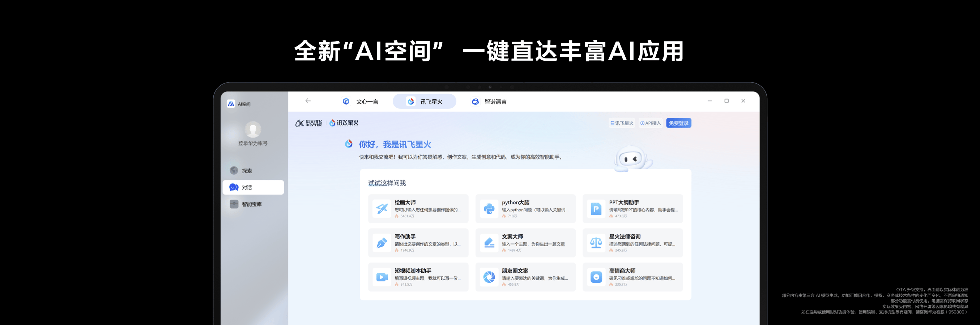The height and width of the screenshot is (325, 980).
Task: Open 智能宝库 in the sidebar
Action: (251, 204)
